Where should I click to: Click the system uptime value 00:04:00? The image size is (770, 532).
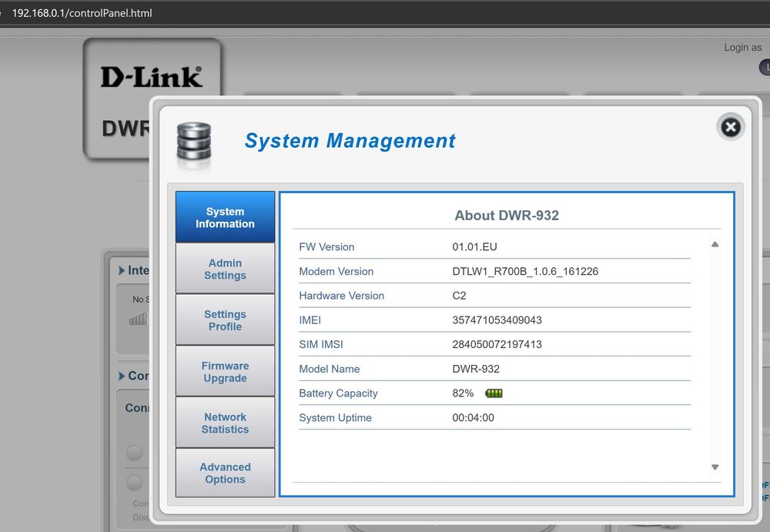(473, 418)
